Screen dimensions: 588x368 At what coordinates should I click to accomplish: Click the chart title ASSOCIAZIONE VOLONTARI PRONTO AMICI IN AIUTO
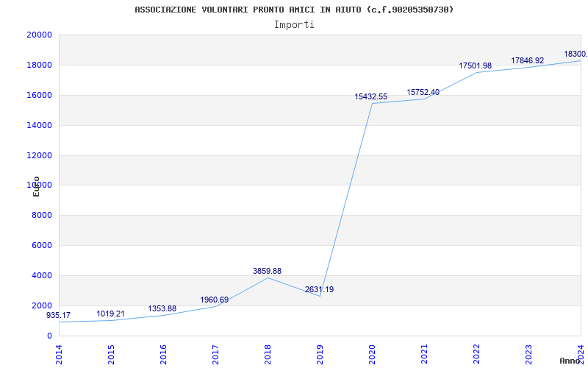point(294,10)
